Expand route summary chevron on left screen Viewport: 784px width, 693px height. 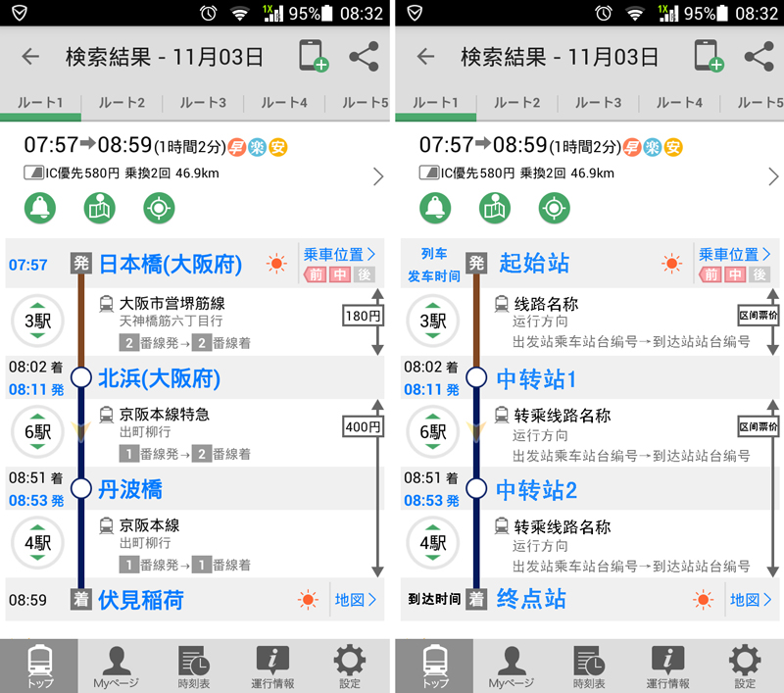click(x=378, y=176)
